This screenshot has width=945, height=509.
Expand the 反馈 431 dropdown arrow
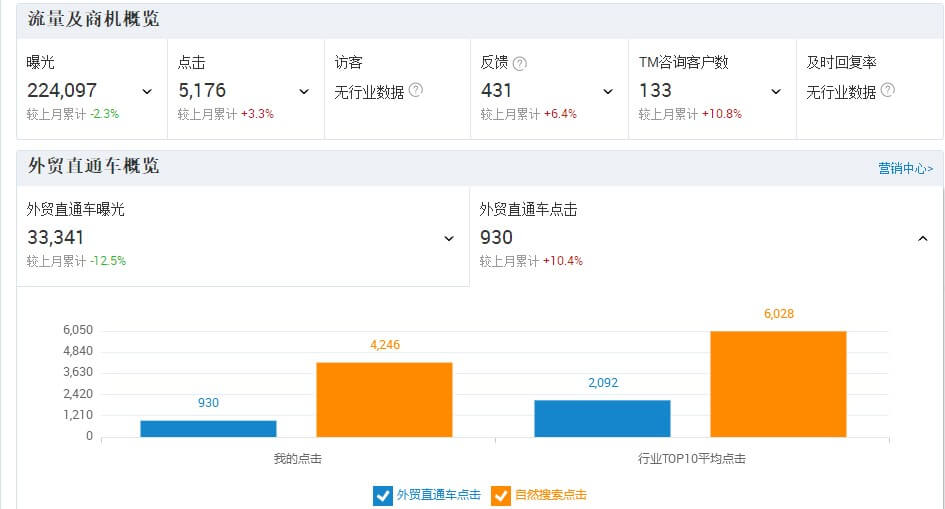point(608,92)
